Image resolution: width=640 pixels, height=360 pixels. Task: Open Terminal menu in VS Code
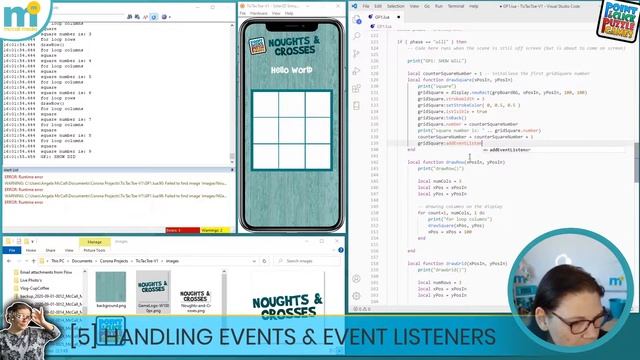[x=456, y=6]
